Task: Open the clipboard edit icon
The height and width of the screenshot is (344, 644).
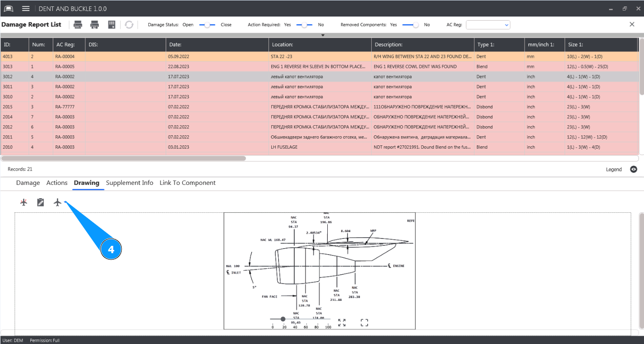Action: pos(40,202)
